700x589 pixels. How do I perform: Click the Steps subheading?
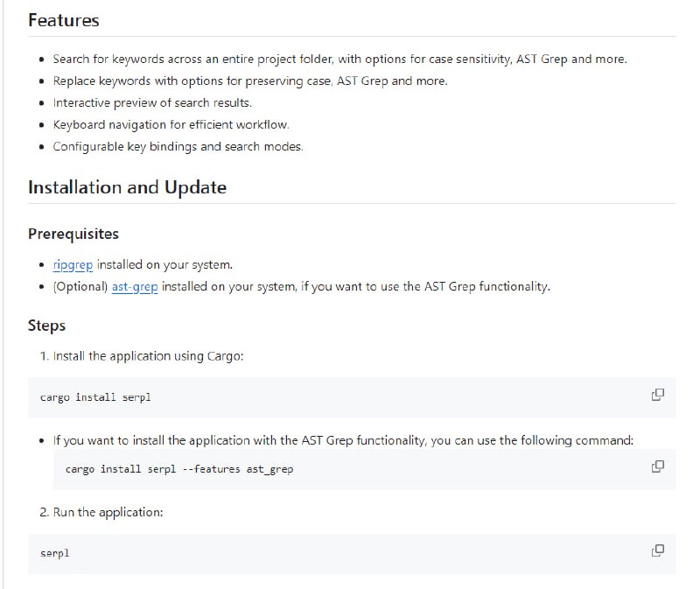click(46, 326)
